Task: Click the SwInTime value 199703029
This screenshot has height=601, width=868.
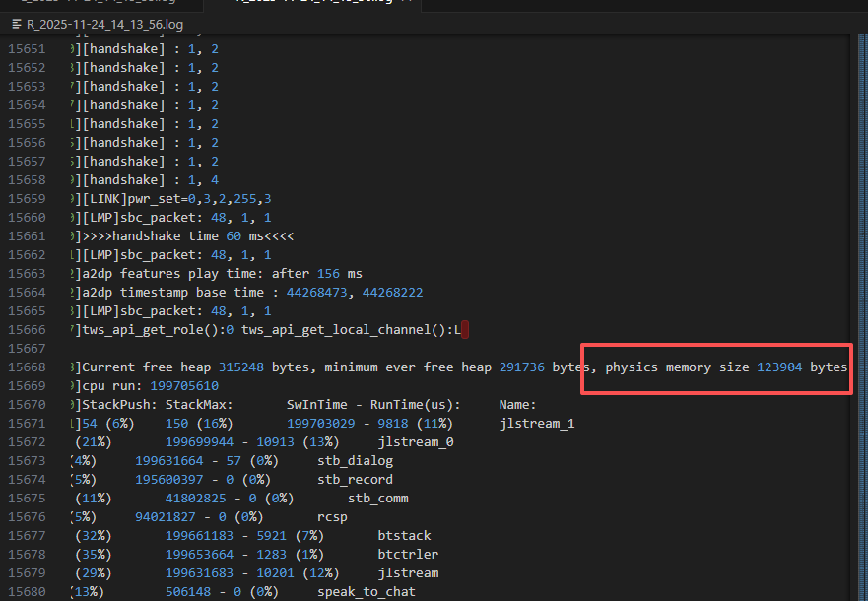Action: (320, 424)
